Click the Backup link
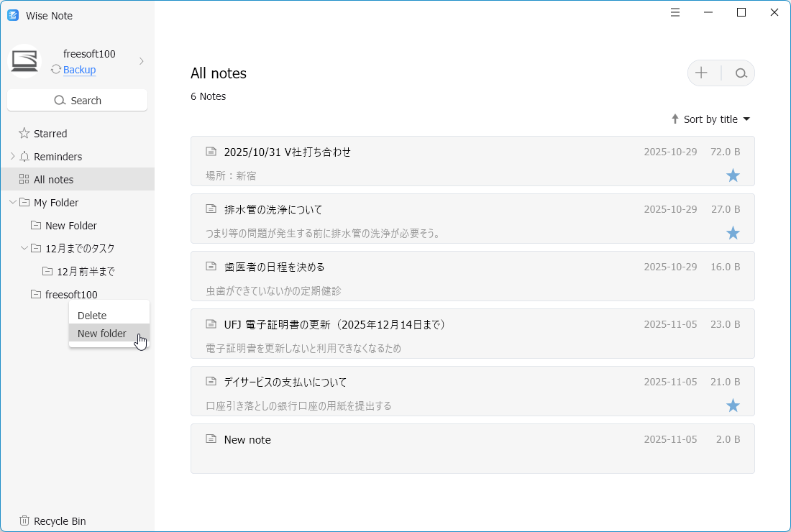The width and height of the screenshot is (791, 532). coord(79,70)
